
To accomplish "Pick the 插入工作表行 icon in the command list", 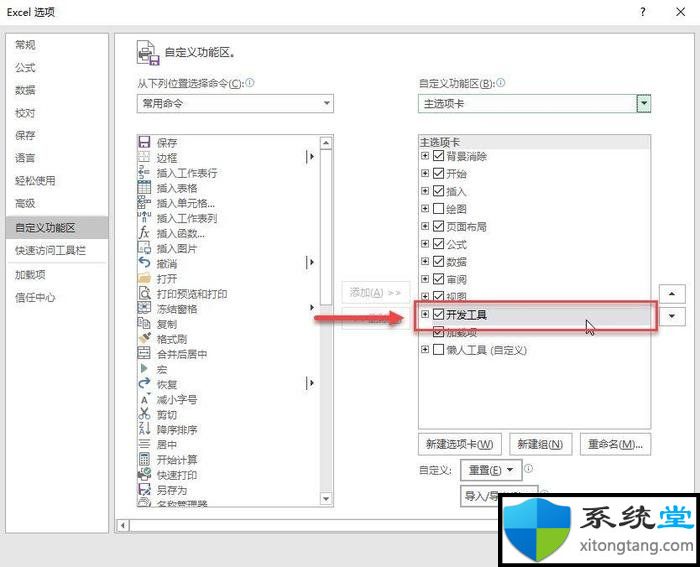I will pos(144,172).
